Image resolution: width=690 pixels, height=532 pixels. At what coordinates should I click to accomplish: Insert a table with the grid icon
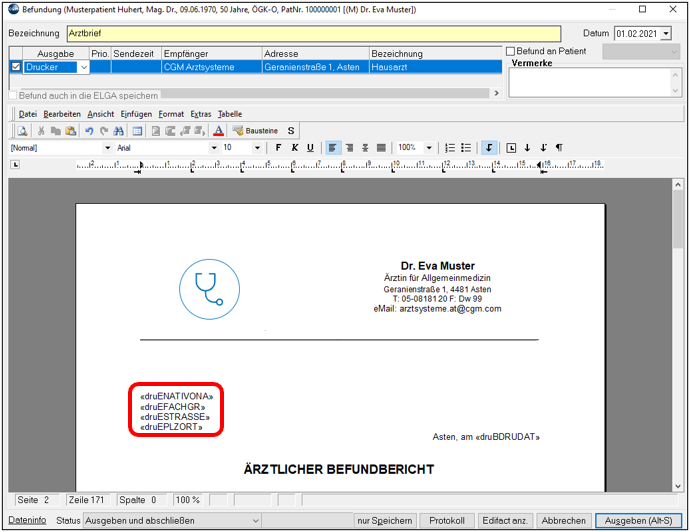(137, 131)
